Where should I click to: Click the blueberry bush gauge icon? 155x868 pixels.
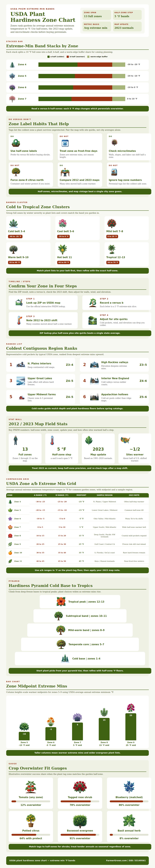pos(129,787)
